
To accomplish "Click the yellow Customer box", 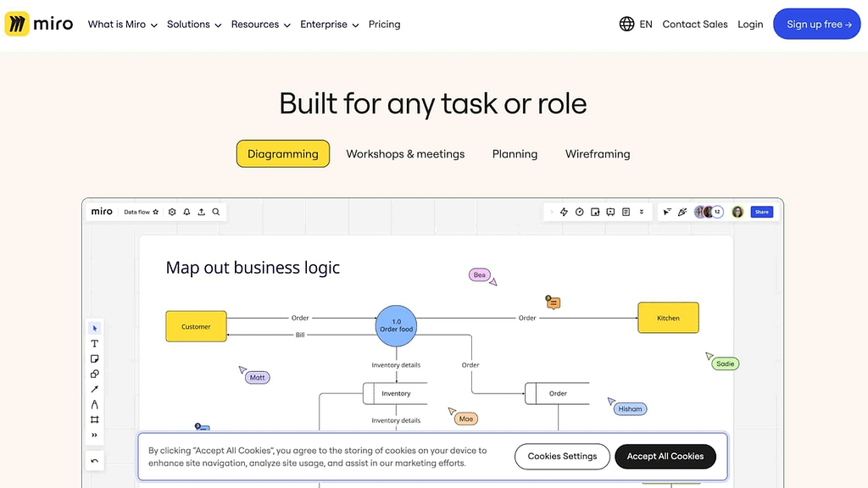I will (196, 326).
